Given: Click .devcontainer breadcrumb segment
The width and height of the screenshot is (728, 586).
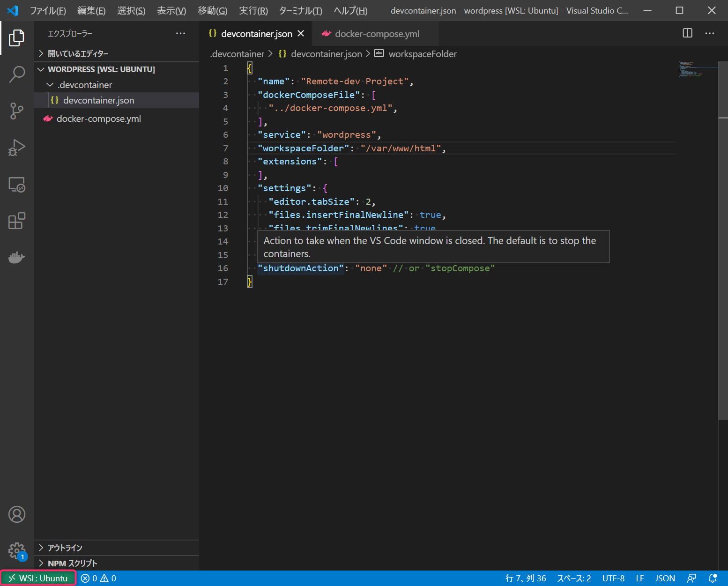Looking at the screenshot, I should tap(238, 54).
